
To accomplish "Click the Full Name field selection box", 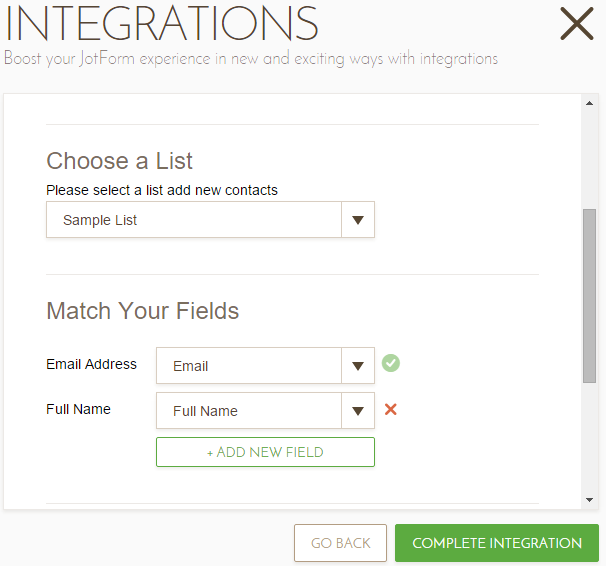I will point(248,411).
